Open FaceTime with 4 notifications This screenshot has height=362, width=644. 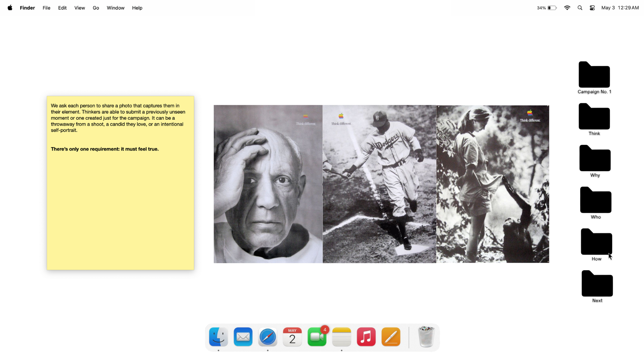[317, 337]
